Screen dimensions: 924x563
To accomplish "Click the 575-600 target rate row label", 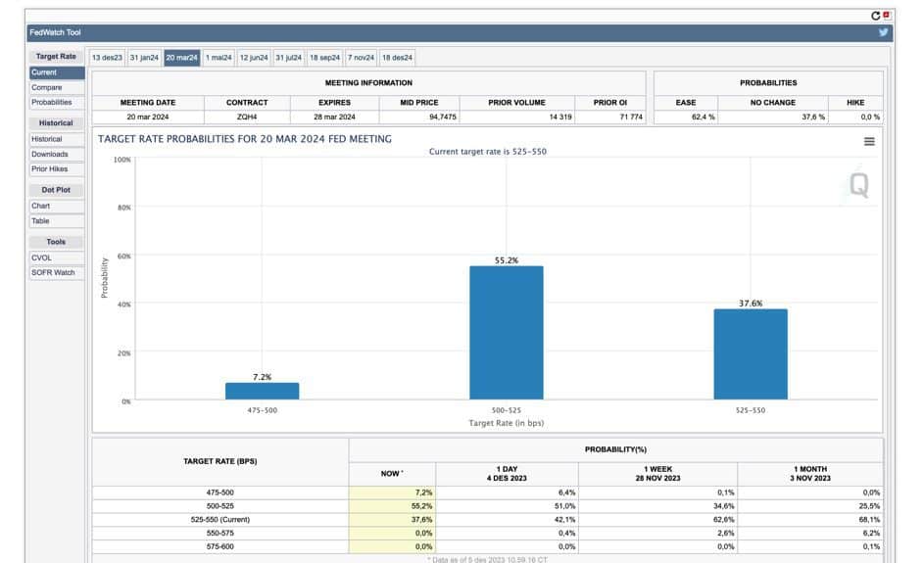I will click(x=219, y=546).
